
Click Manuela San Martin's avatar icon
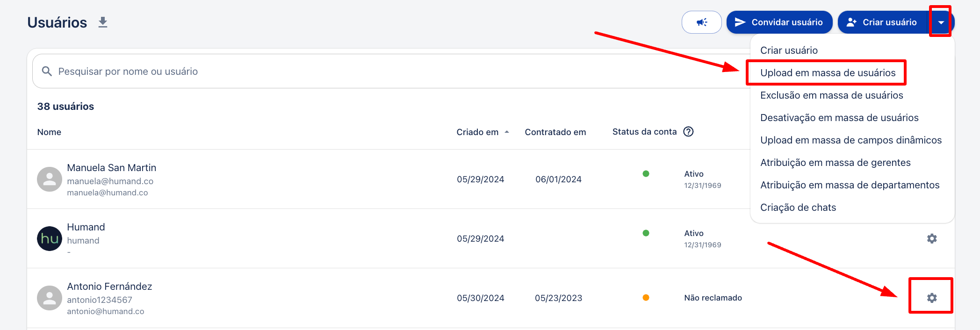(50, 179)
